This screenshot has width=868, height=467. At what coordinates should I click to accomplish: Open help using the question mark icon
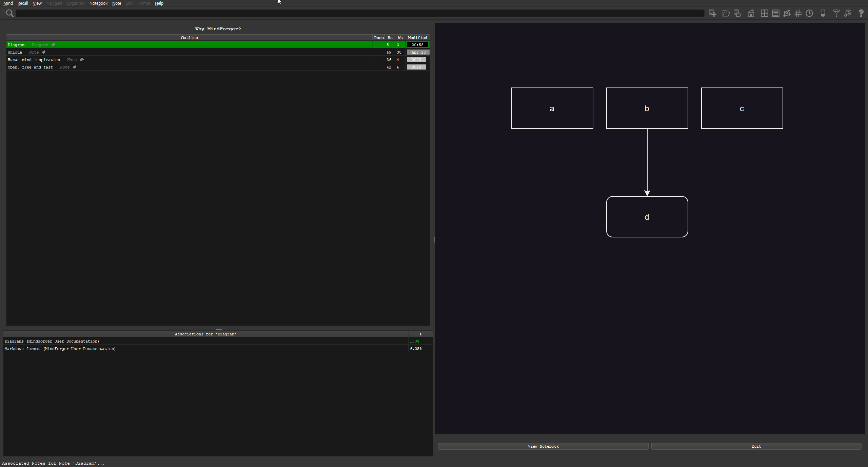tap(861, 14)
